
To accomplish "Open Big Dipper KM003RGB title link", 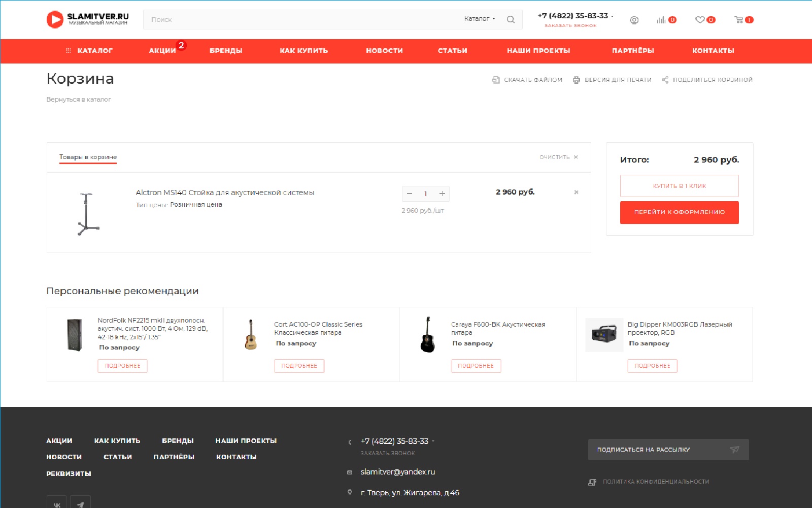I will [680, 329].
